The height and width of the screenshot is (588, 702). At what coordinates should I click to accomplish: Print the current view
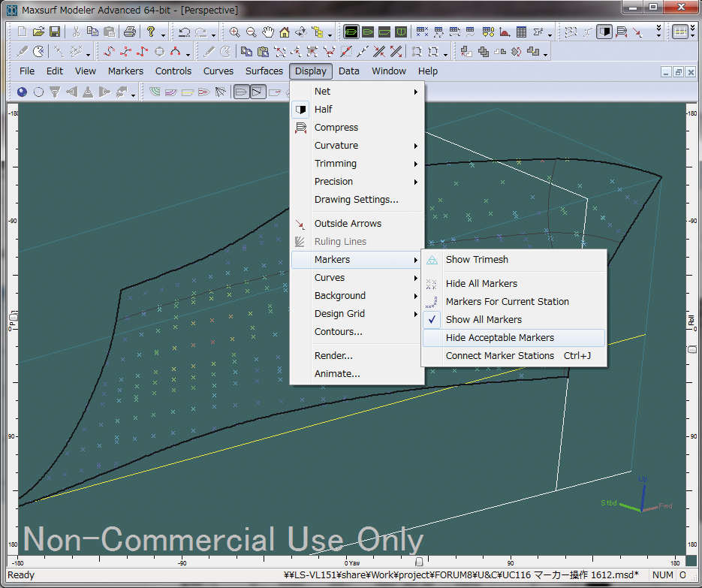[x=130, y=32]
